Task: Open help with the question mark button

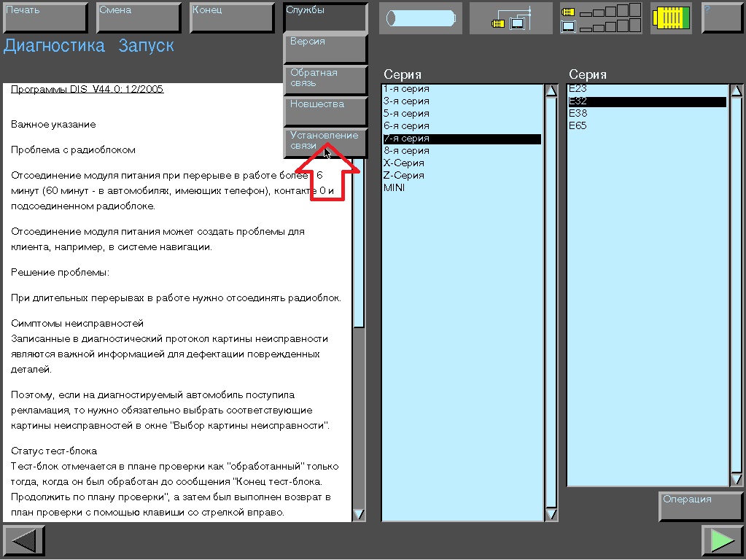Action: [x=721, y=18]
